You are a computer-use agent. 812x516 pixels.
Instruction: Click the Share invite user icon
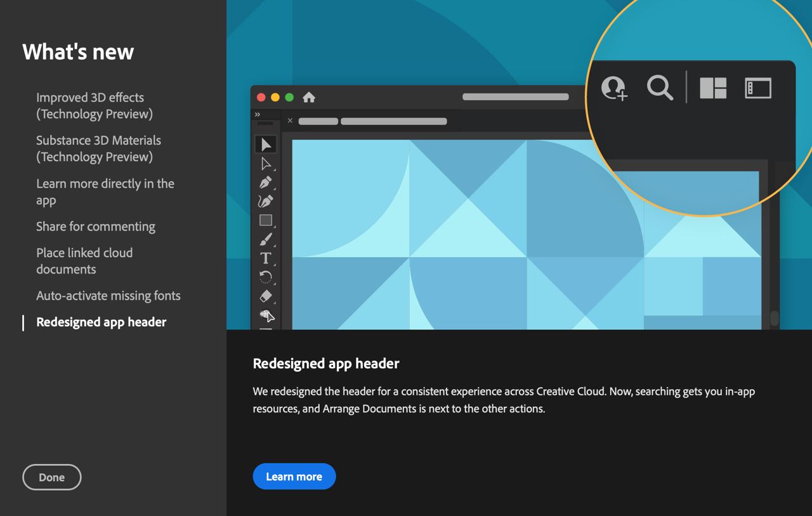click(613, 88)
